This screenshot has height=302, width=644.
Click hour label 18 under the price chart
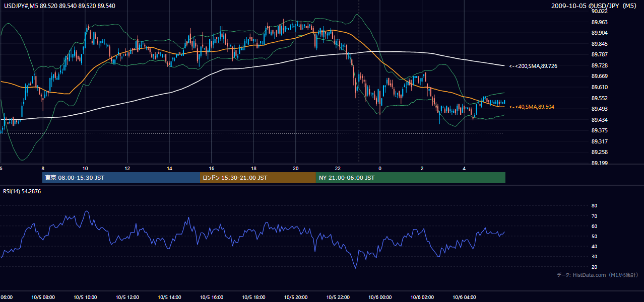[x=254, y=168]
